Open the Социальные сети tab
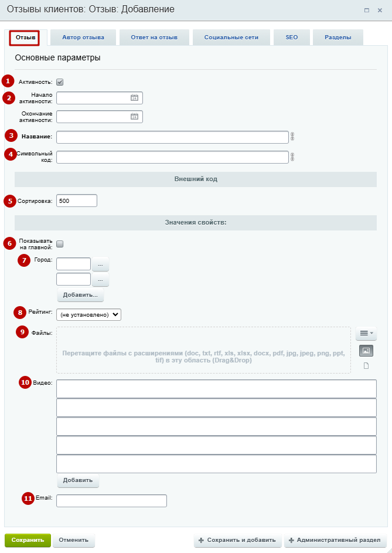This screenshot has height=553, width=392. [x=231, y=38]
